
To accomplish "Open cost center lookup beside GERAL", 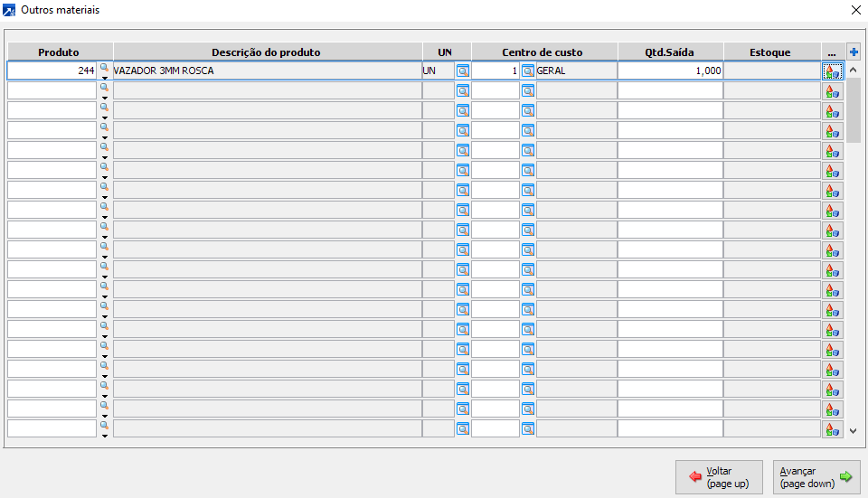I will point(528,70).
